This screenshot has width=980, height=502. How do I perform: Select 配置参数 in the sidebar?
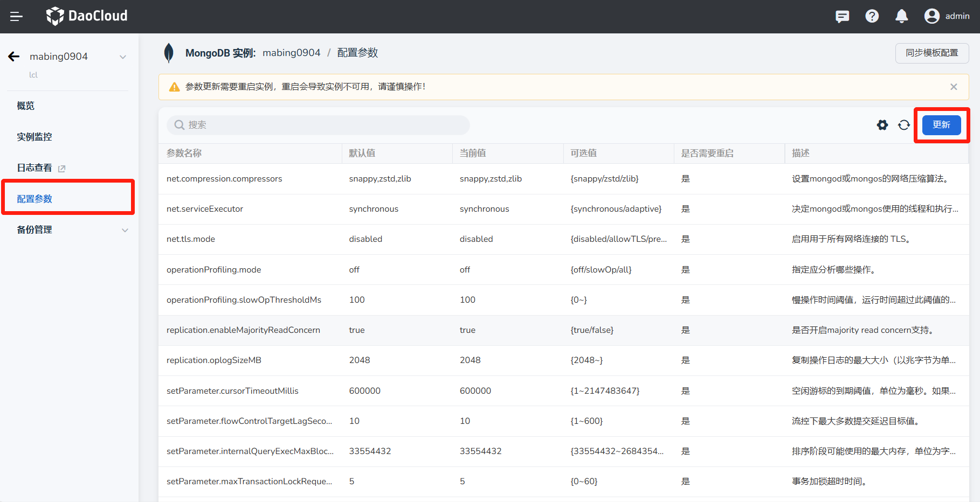[34, 199]
